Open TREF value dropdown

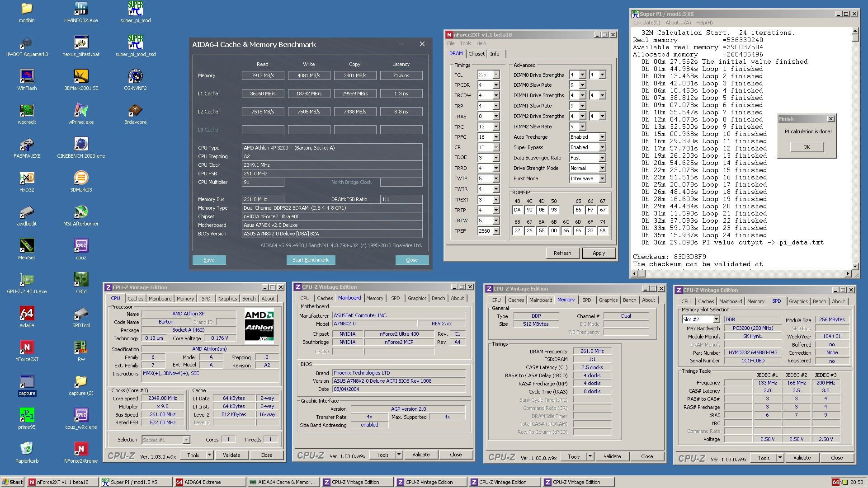[x=496, y=231]
